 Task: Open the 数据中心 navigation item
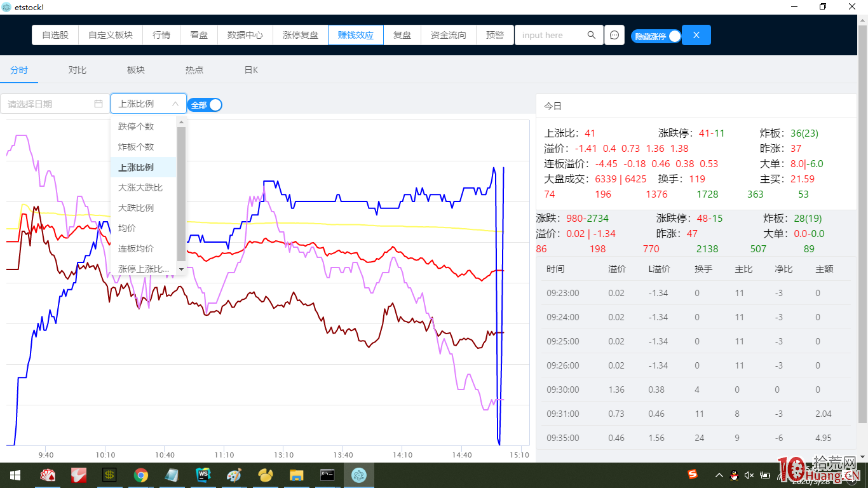tap(245, 35)
